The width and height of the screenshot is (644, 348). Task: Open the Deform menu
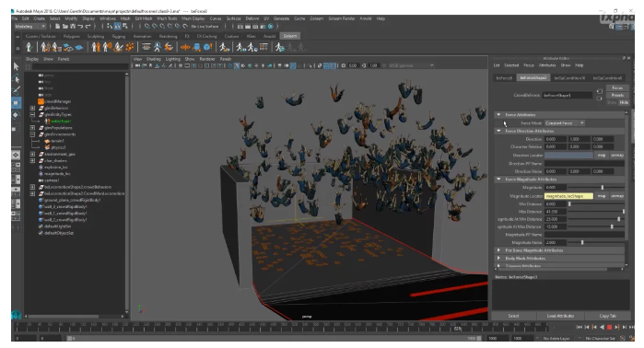click(252, 18)
